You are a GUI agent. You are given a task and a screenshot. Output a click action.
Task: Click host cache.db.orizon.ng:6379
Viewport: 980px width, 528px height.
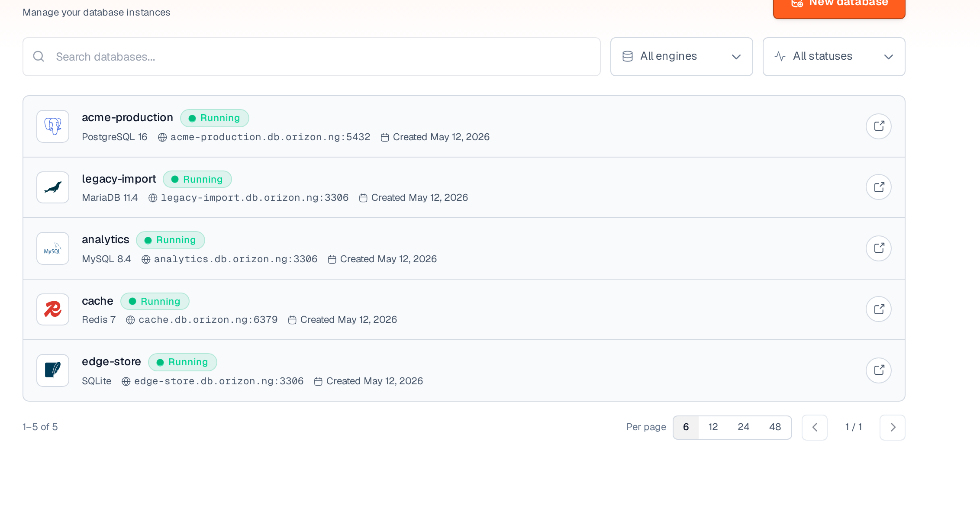[x=208, y=320]
